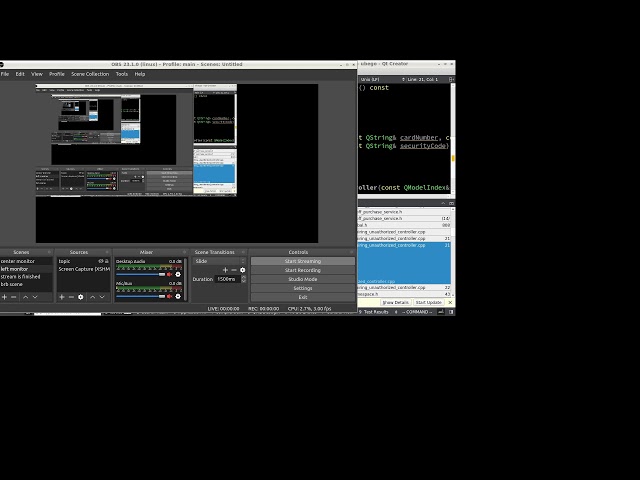Image resolution: width=640 pixels, height=480 pixels.
Task: Click Show Details in Qt Creator
Action: 395,302
